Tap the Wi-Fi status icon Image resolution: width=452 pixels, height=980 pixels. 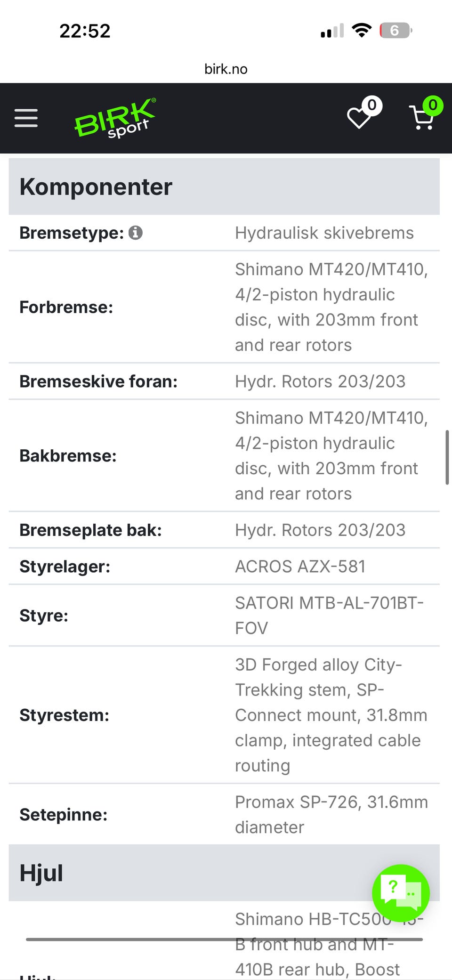pos(362,31)
